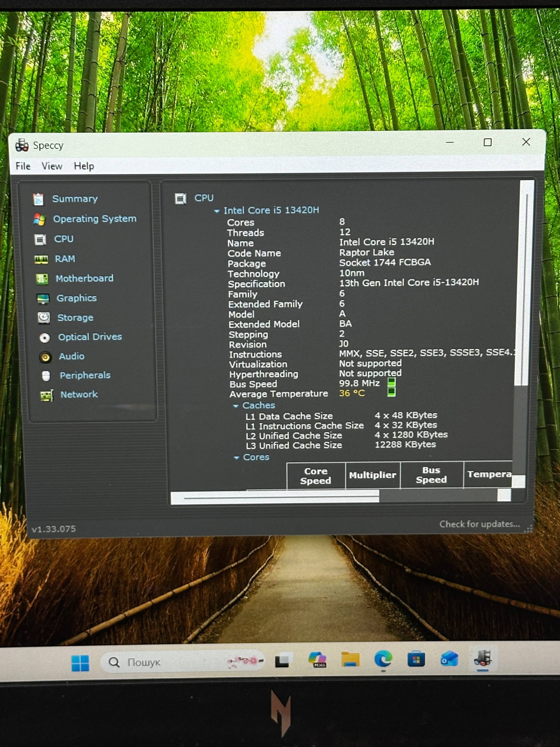Open the Motherboard section icon
This screenshot has width=560, height=747.
point(42,279)
